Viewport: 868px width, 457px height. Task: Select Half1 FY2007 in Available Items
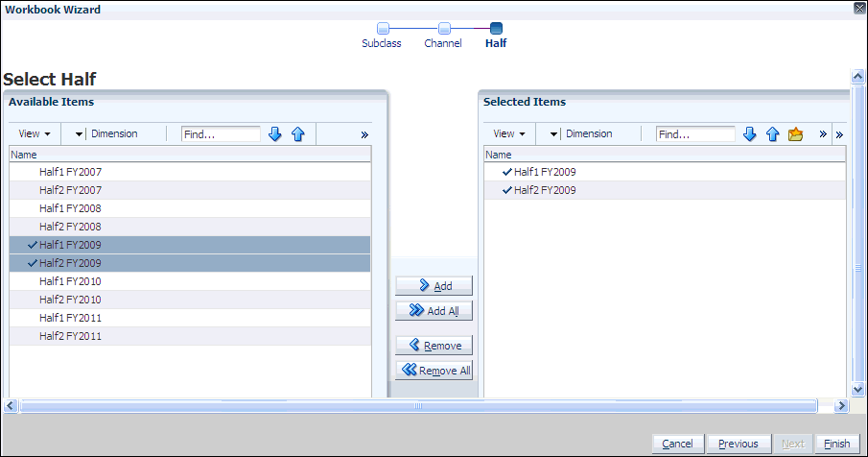click(190, 172)
